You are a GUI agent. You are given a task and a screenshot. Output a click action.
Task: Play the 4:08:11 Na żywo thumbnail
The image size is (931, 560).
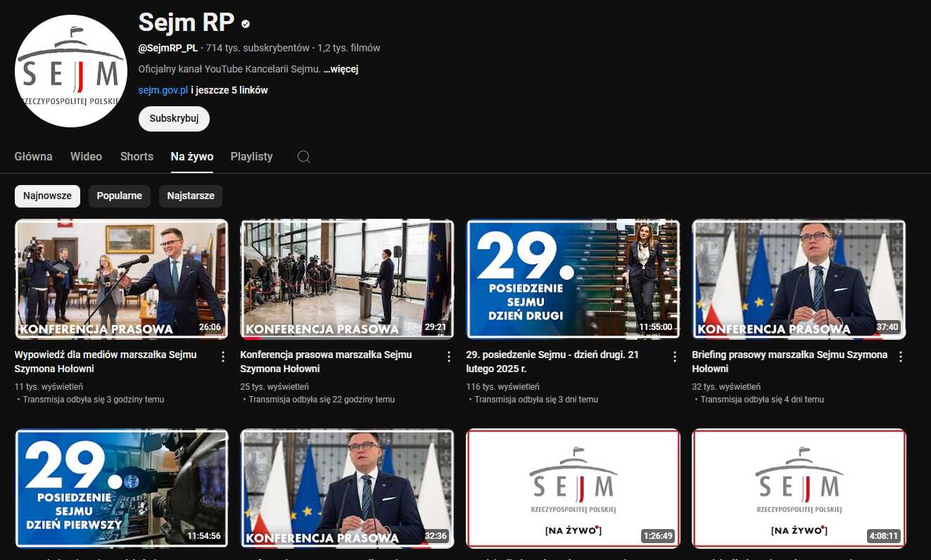pos(799,488)
